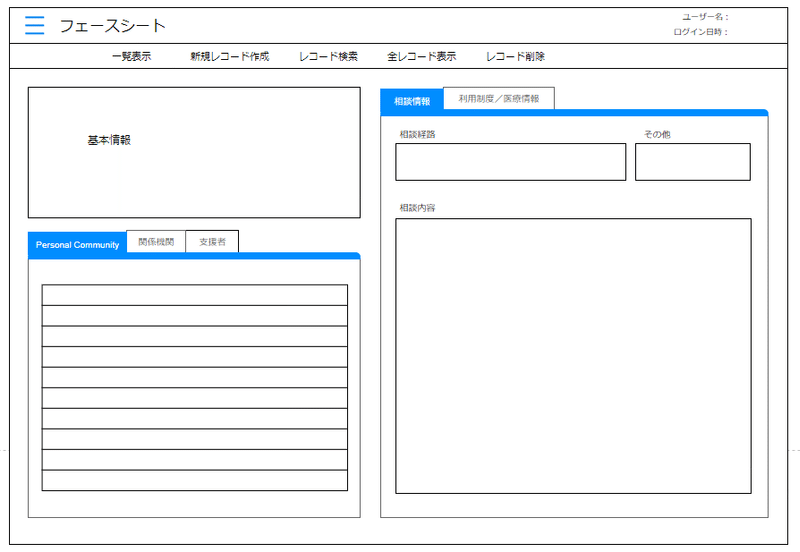The image size is (800, 552).
Task: Choose 全レコード表示 menu item
Action: click(421, 56)
